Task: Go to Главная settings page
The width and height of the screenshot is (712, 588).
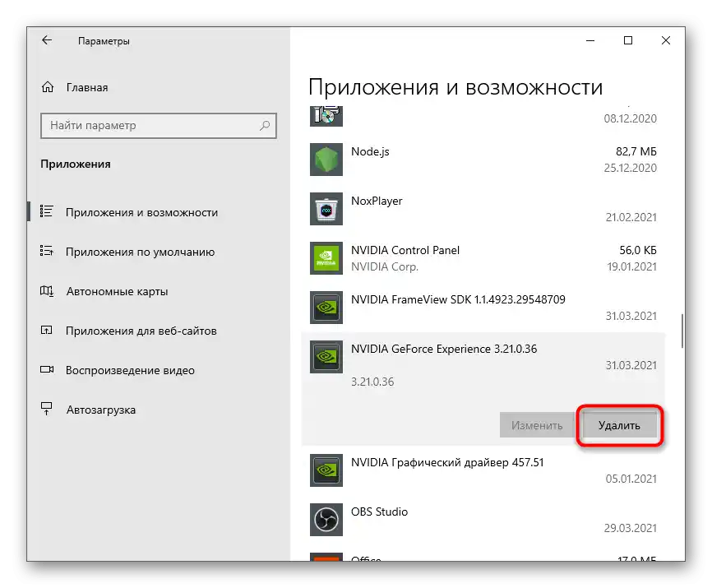Action: [x=87, y=87]
